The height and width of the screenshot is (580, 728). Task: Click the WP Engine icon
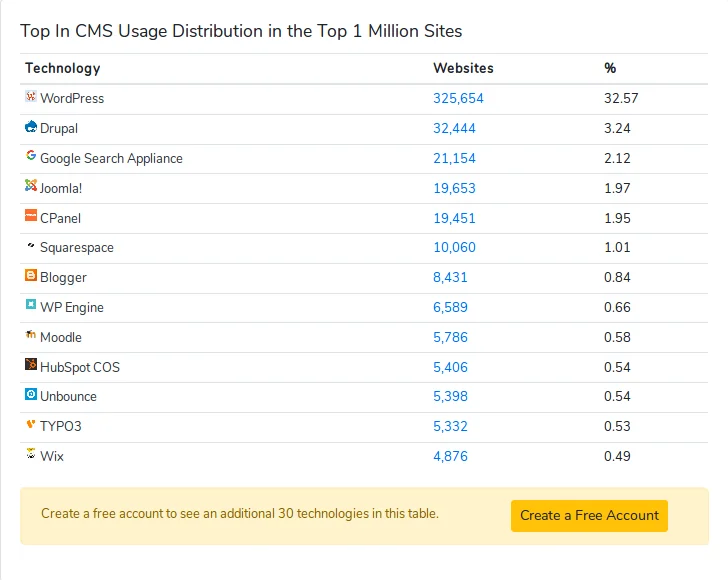[31, 306]
